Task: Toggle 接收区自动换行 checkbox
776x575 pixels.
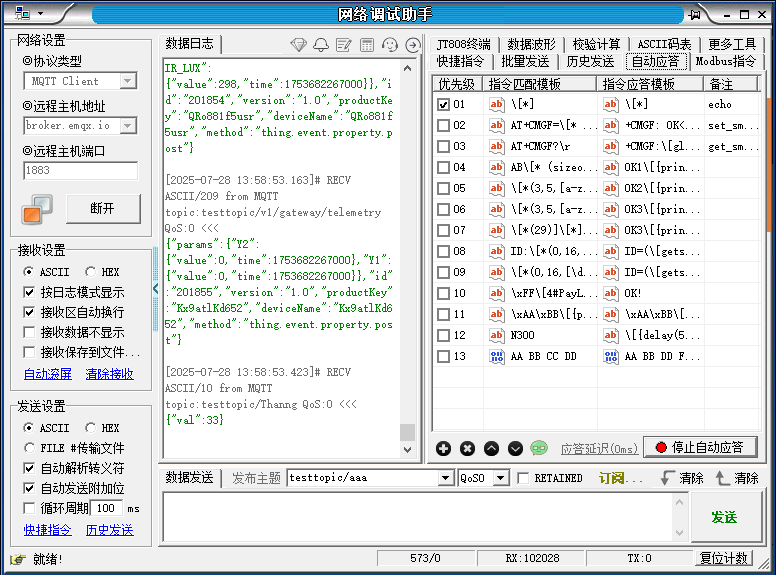Action: pos(29,312)
